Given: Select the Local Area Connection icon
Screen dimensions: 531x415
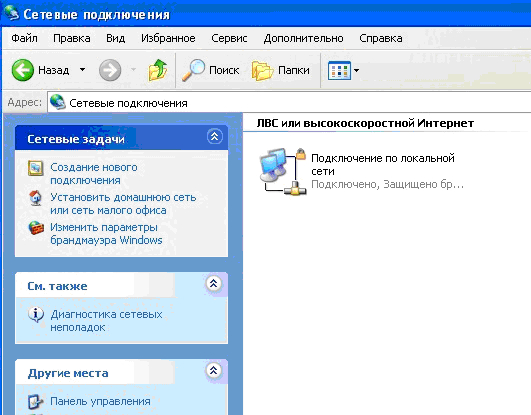Looking at the screenshot, I should (x=283, y=171).
